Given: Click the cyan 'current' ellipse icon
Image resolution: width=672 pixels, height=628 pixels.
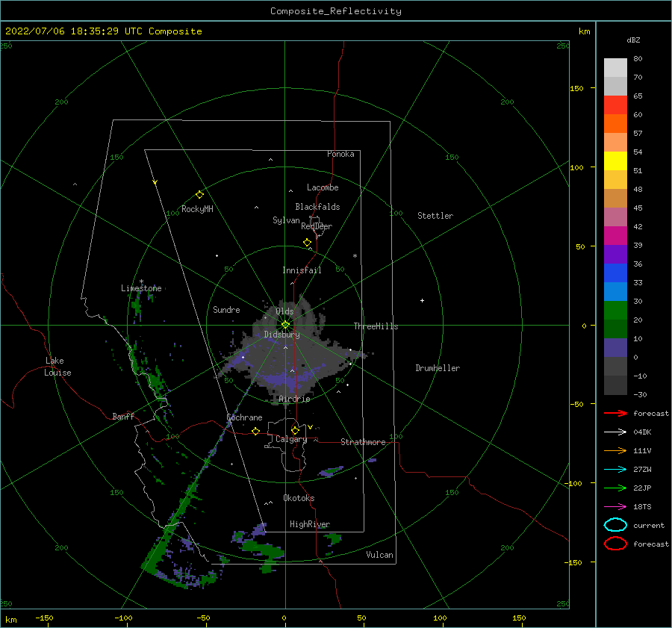Looking at the screenshot, I should [615, 525].
